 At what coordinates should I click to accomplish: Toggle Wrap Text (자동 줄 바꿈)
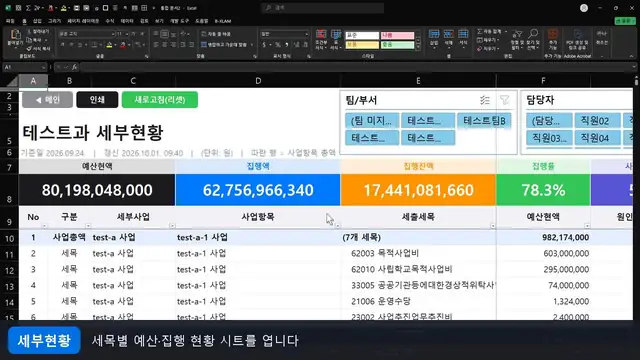point(216,34)
